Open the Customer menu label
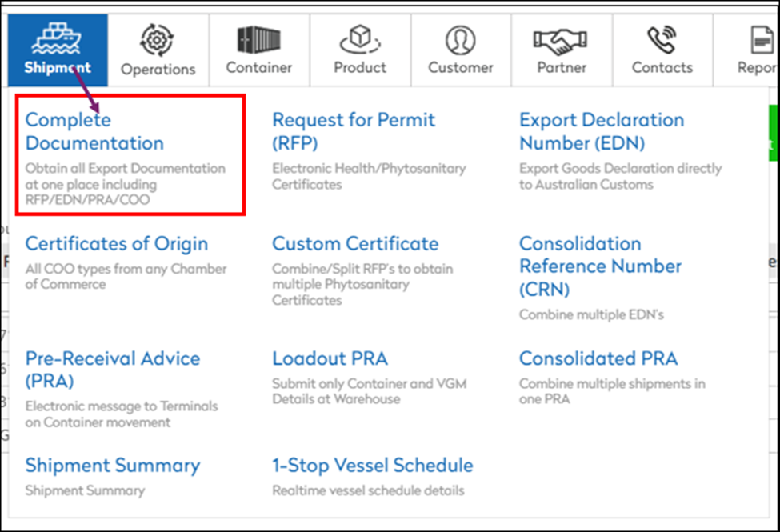The image size is (780, 532). point(461,67)
